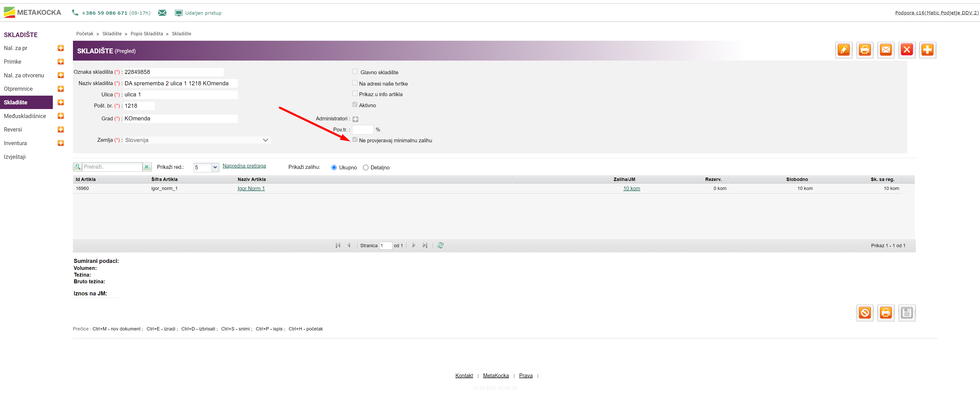Click the red X delete icon
Viewport: 980px width, 407px height.
(907, 50)
